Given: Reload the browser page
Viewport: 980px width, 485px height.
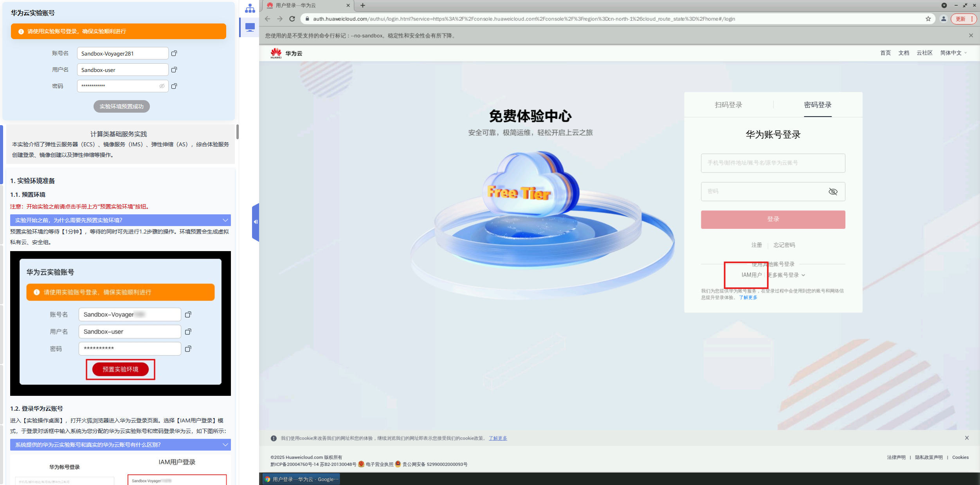Looking at the screenshot, I should (292, 19).
